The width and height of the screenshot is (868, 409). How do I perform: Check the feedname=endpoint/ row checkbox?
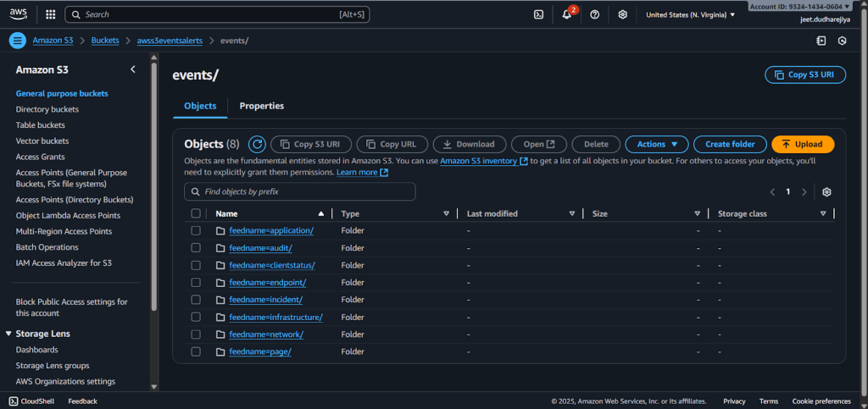[196, 283]
